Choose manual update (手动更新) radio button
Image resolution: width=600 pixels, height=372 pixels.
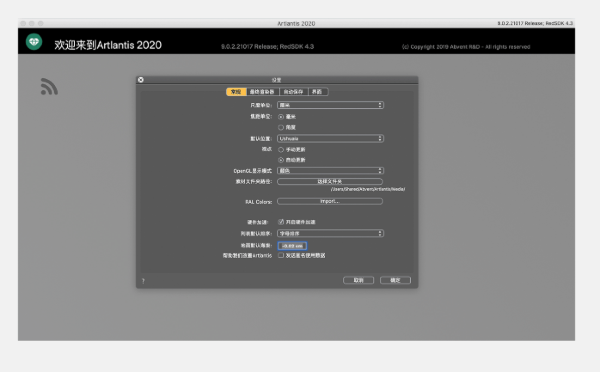[x=281, y=150]
